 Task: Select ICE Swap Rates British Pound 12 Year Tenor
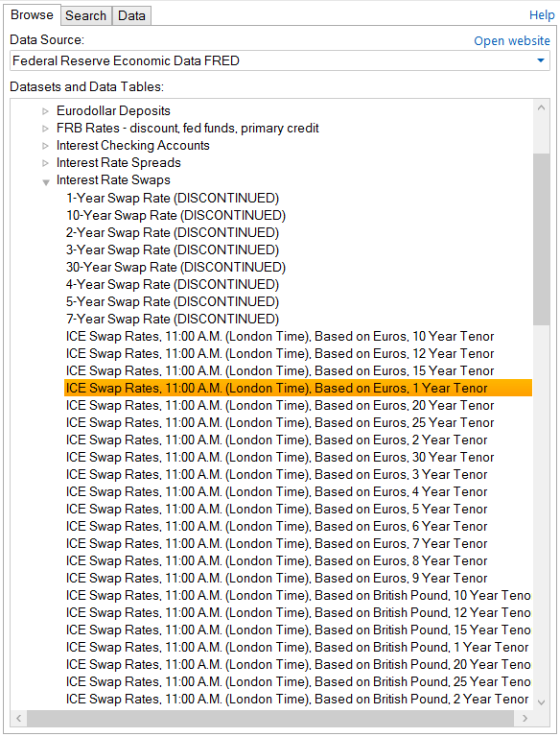pyautogui.click(x=298, y=613)
